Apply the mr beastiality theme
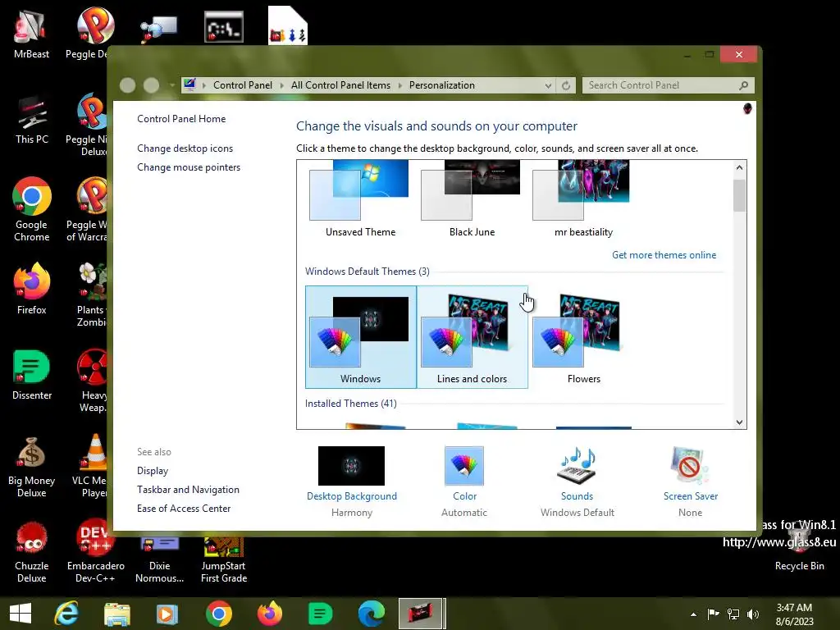840x630 pixels. click(x=583, y=199)
